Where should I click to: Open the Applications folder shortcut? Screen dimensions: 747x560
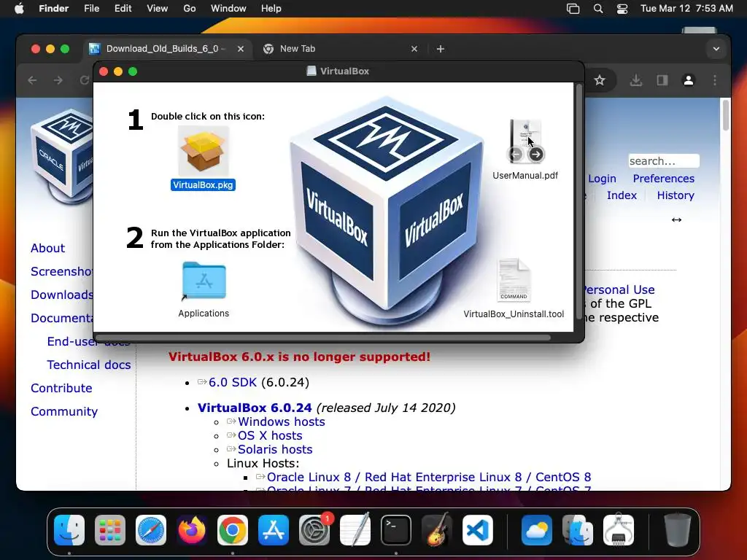point(204,281)
